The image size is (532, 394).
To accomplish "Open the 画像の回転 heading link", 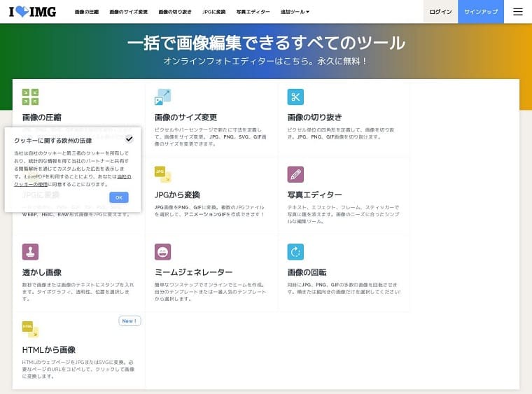I will tap(307, 272).
